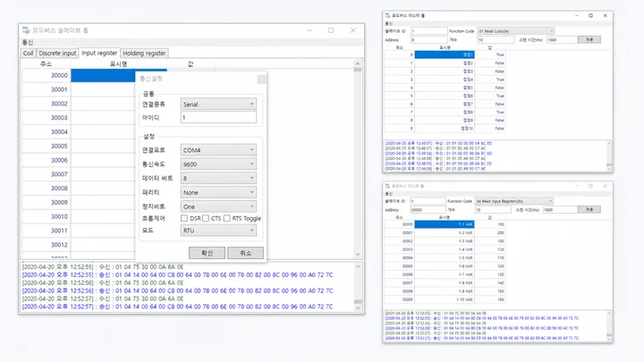Click the Address field showing 30000 in master window

(428, 210)
